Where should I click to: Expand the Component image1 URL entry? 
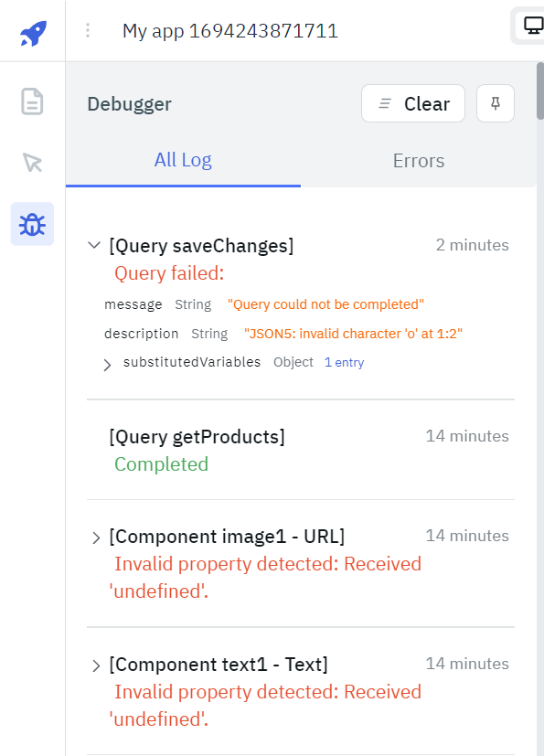pyautogui.click(x=94, y=536)
